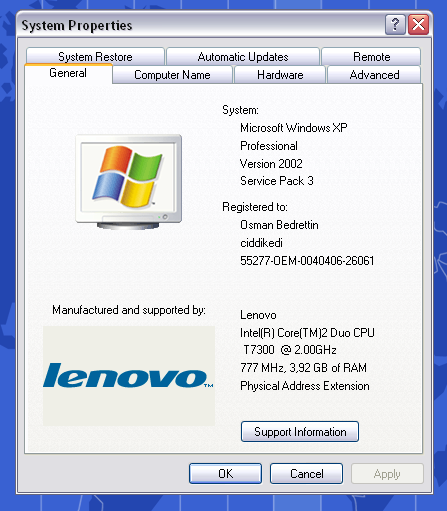Close the System Properties window
Image resolution: width=447 pixels, height=511 pixels.
(419, 24)
